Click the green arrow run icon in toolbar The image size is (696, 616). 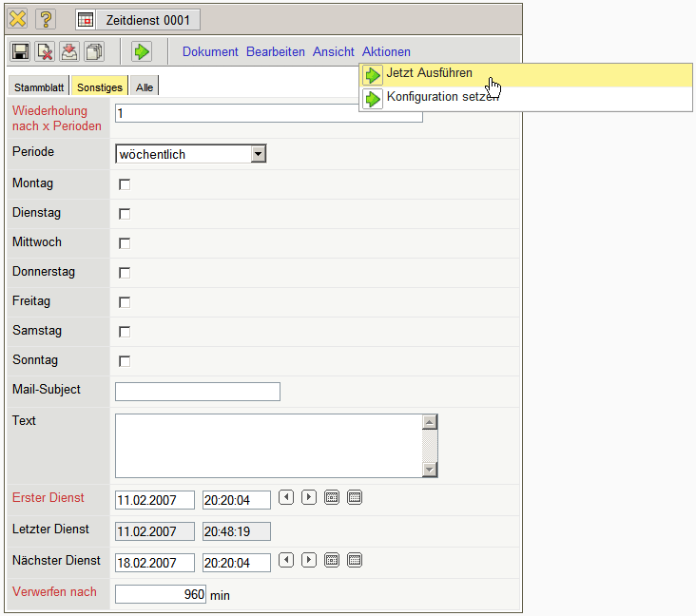142,52
